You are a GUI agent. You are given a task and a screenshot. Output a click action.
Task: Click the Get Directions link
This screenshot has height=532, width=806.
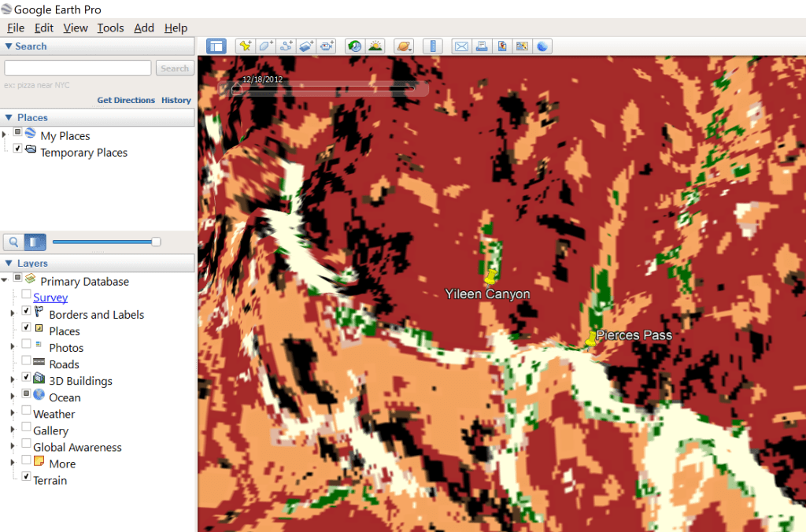[126, 100]
